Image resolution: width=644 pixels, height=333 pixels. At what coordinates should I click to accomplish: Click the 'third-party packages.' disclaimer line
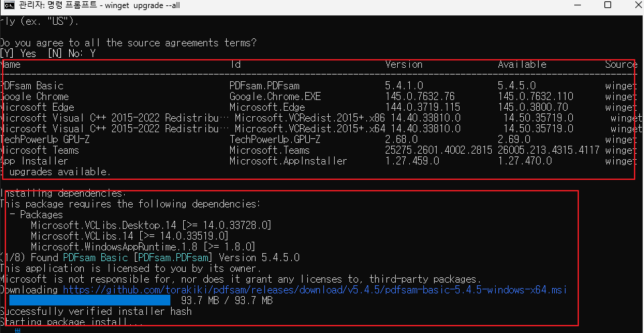240,279
